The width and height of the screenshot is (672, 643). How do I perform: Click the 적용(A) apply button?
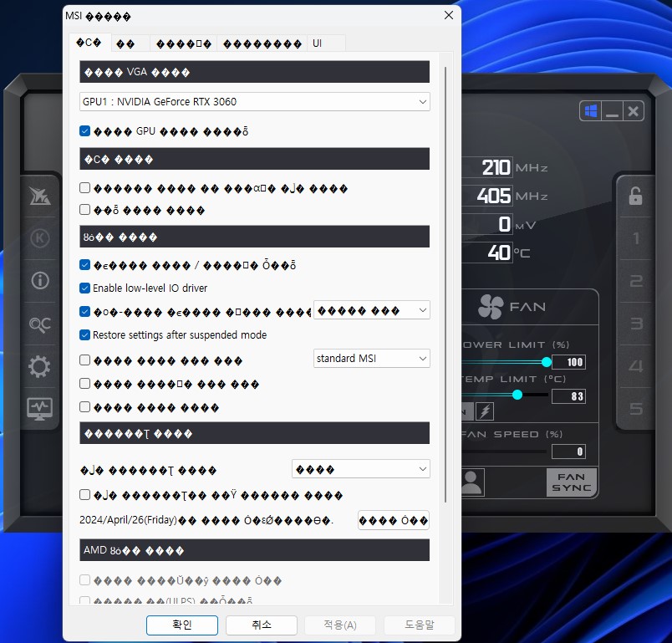tap(340, 625)
